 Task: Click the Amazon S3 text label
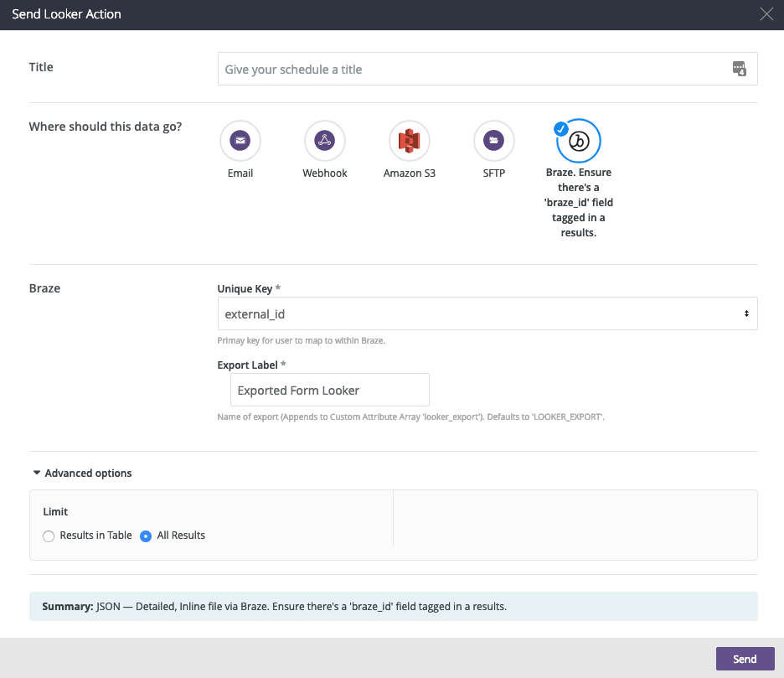coord(410,173)
